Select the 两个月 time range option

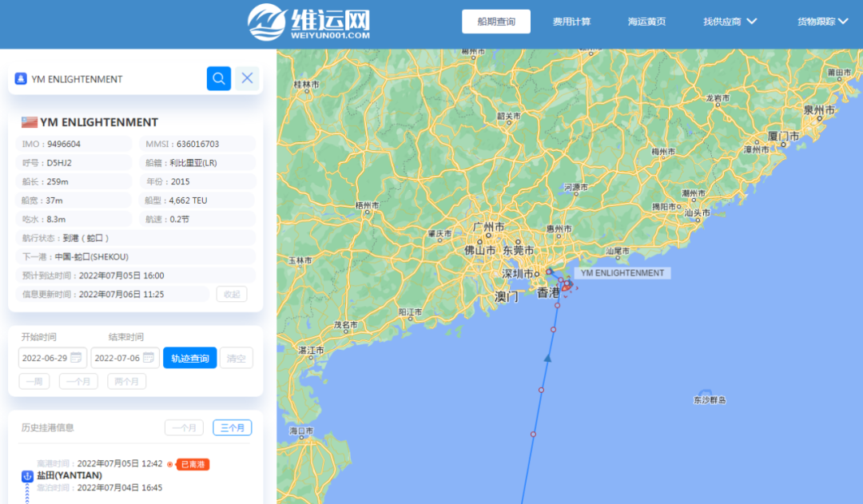point(126,382)
